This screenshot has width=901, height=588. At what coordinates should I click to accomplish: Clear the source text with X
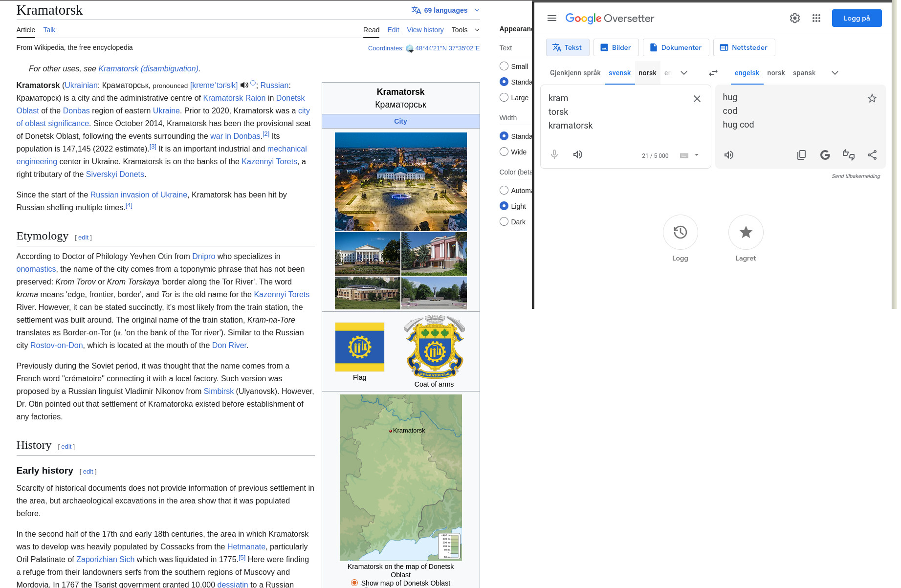coord(697,99)
